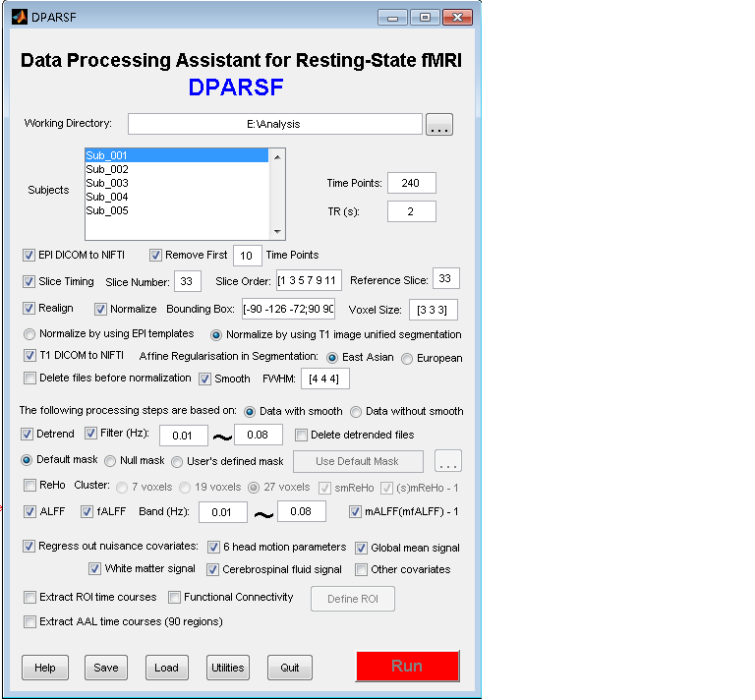
Task: Toggle Global mean signal checkbox
Action: point(361,549)
